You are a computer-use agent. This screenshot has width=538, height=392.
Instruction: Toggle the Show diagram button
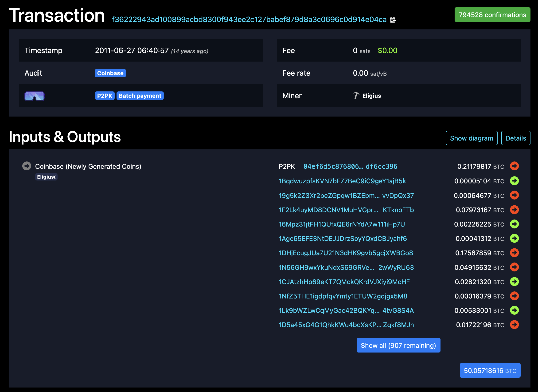pos(471,138)
